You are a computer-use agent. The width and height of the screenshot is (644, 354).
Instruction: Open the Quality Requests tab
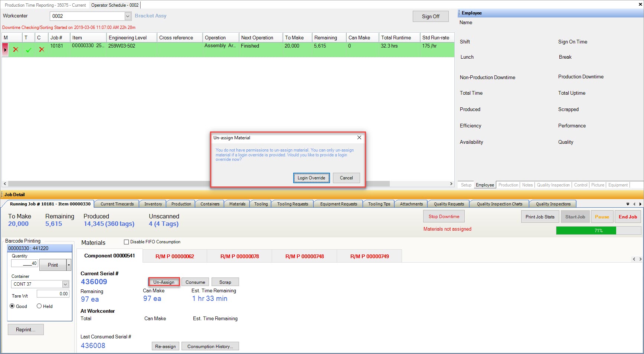coord(449,204)
